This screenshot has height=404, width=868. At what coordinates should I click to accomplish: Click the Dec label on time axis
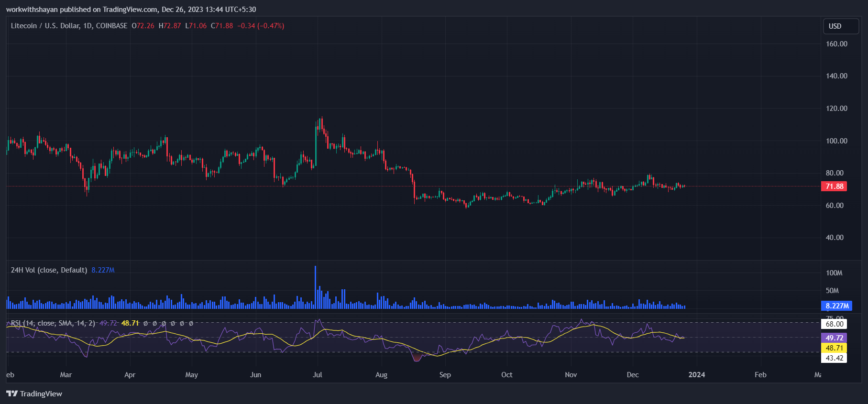coord(633,375)
